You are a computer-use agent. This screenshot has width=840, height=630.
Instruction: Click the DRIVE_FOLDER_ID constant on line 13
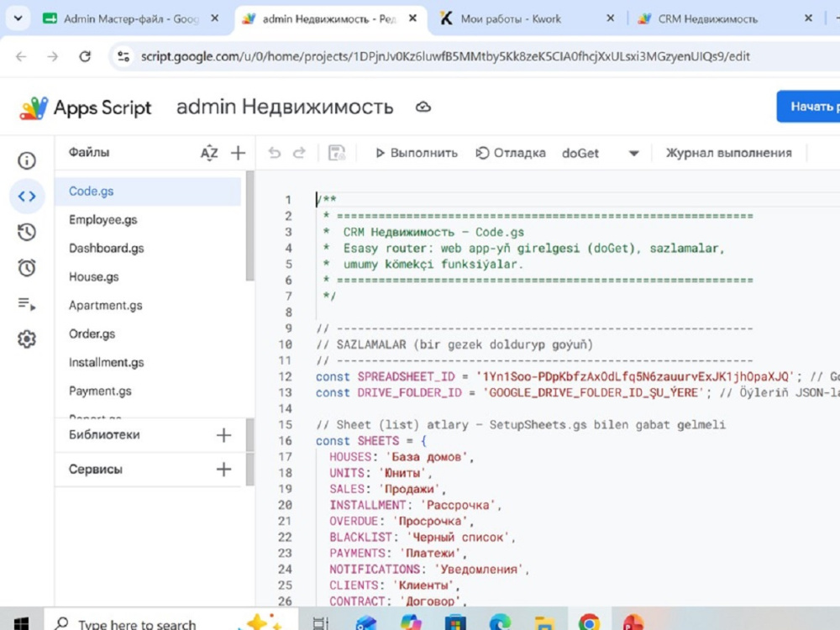click(x=409, y=392)
